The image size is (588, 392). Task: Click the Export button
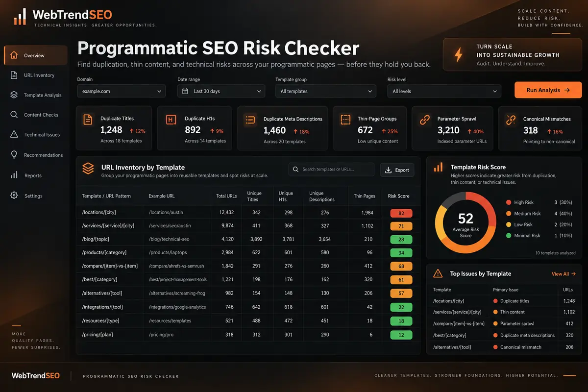397,170
